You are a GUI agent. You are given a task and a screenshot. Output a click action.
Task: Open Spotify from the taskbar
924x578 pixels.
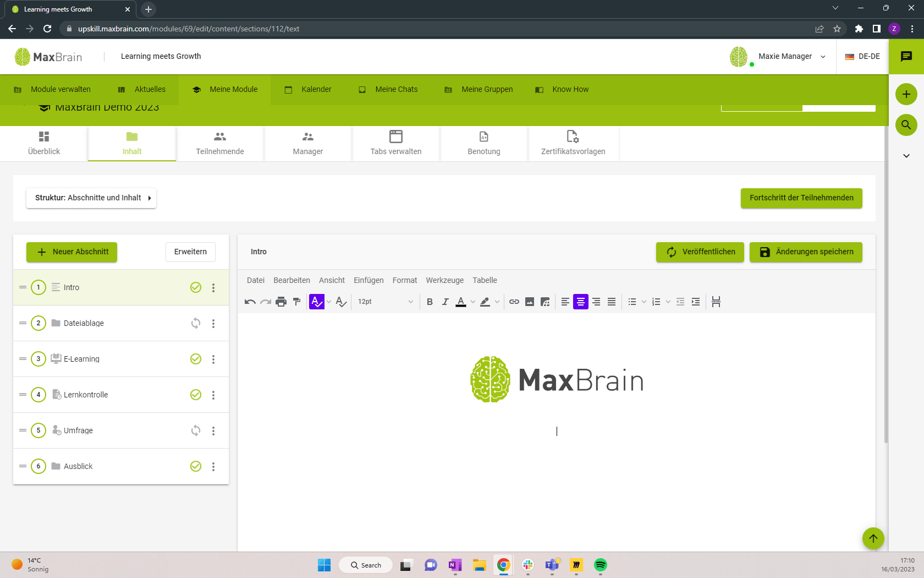[601, 565]
